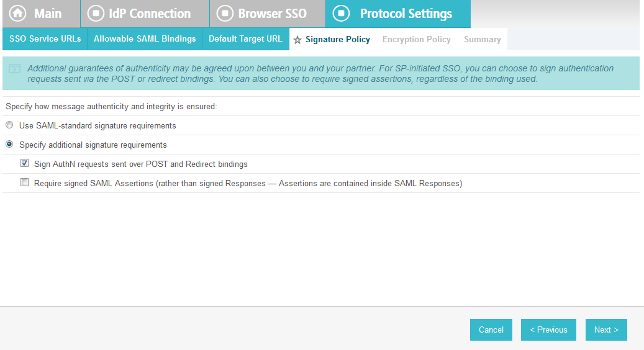Viewport: 644px width, 350px height.
Task: Click the circle icon next to Protocol Settings
Action: [341, 13]
